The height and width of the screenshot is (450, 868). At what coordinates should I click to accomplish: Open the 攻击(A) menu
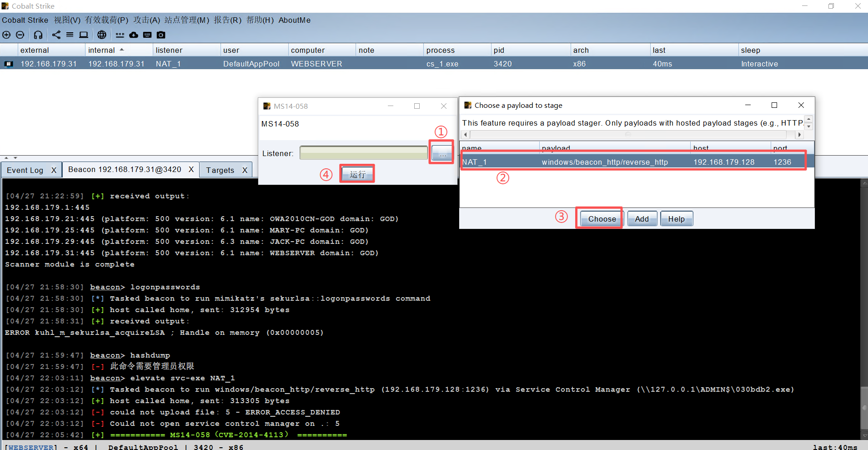[146, 20]
